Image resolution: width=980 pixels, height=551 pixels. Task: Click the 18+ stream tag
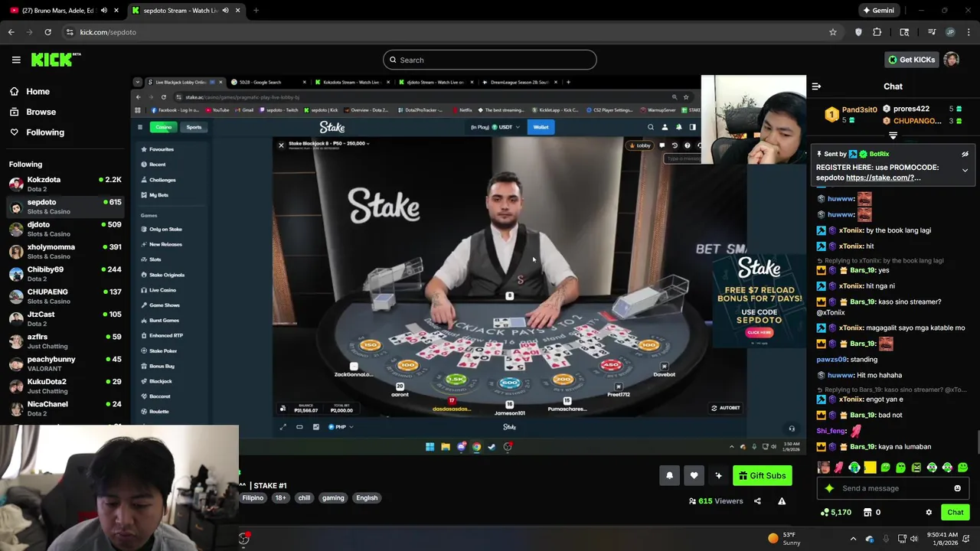(280, 497)
